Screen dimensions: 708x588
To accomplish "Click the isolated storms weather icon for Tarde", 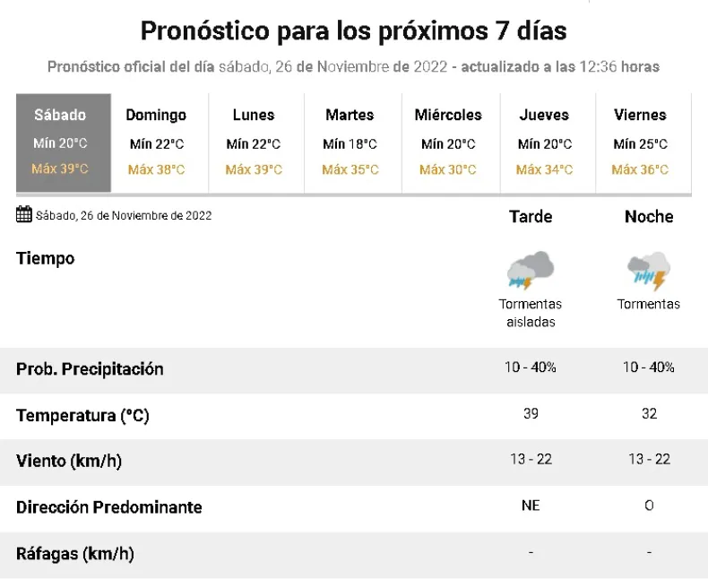I will [531, 270].
